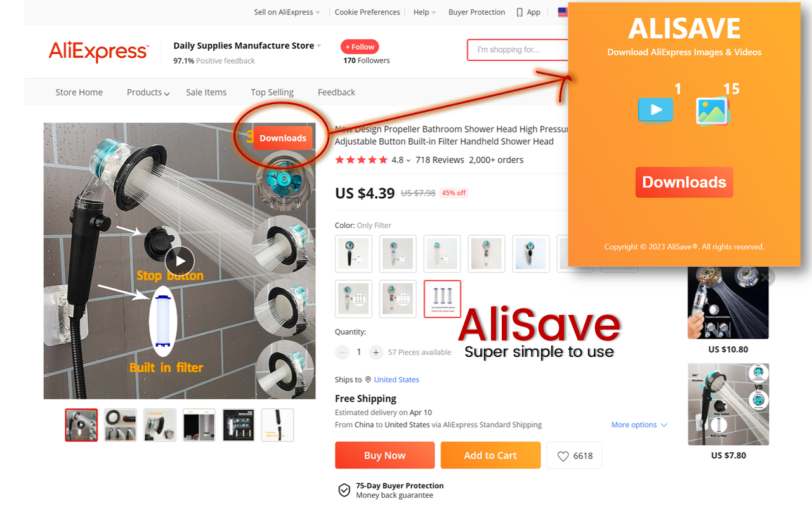Click the AliSave video count icon
This screenshot has width=812, height=508.
pyautogui.click(x=656, y=110)
